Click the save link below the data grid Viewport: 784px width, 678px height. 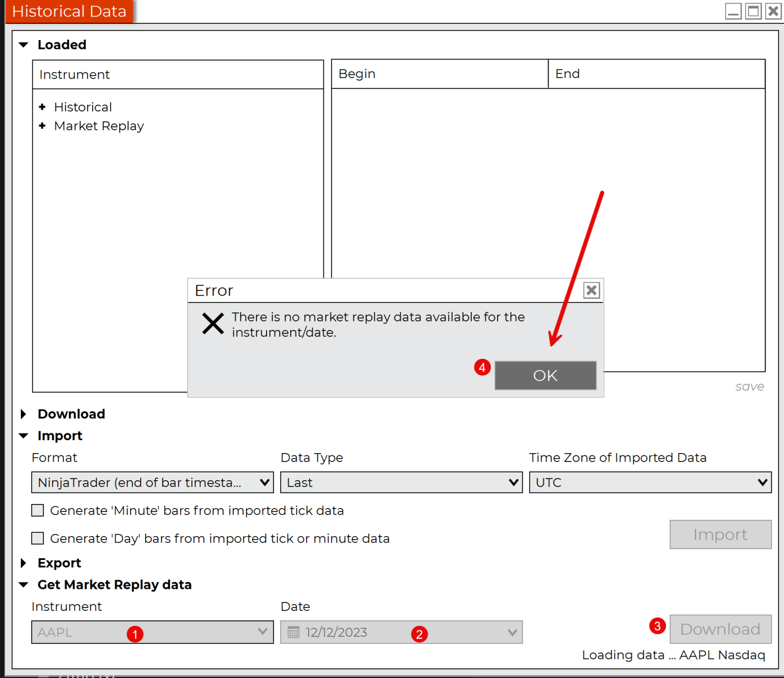click(750, 386)
